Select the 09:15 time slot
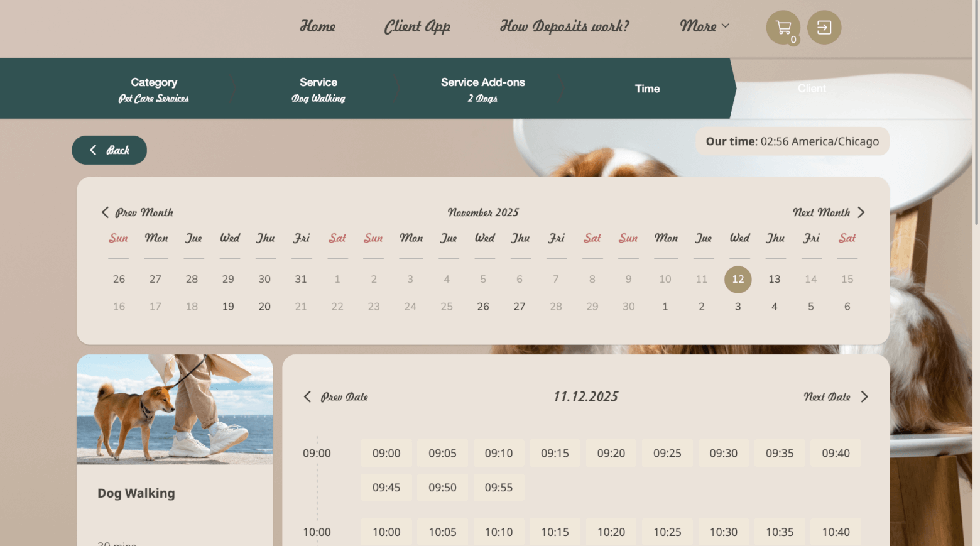980x546 pixels. click(555, 452)
